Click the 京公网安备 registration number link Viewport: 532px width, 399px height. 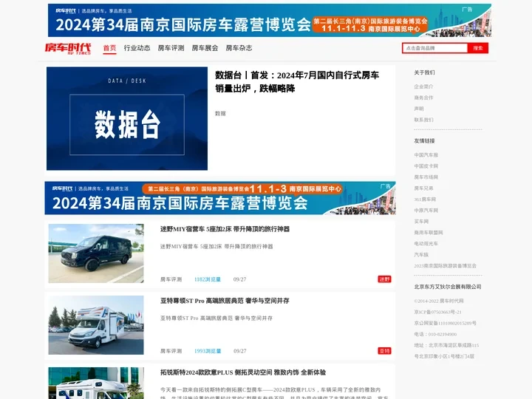pos(445,324)
